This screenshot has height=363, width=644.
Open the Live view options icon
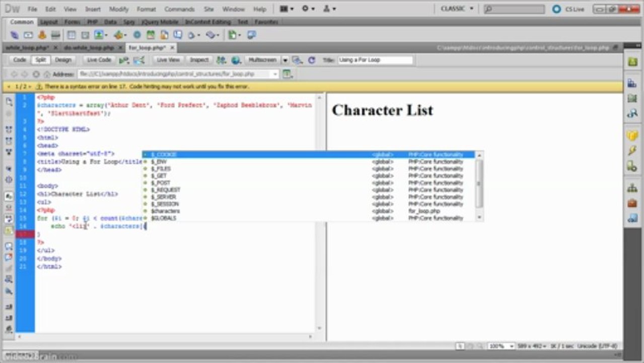pos(287,74)
